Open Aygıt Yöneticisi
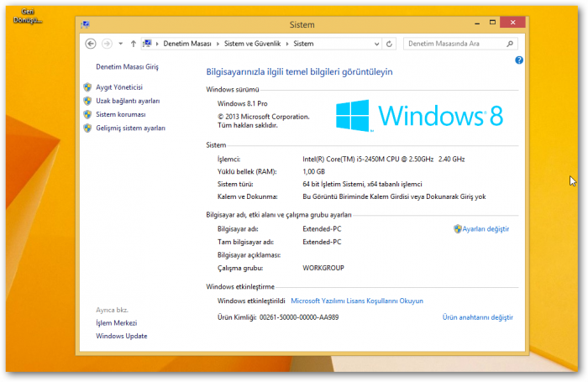This screenshot has height=382, width=588. [x=119, y=87]
